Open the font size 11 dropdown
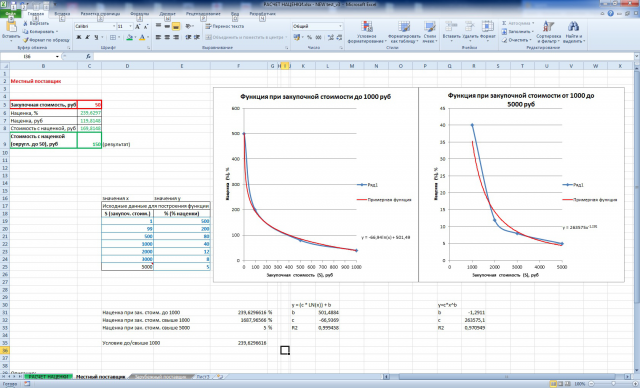Image resolution: width=640 pixels, height=388 pixels. (130, 26)
